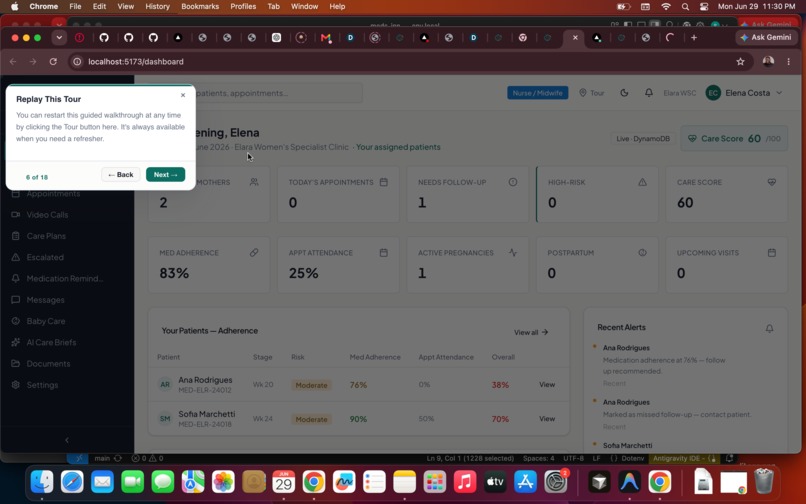Screen dimensions: 806x504
Task: Click the Live · DynamoDB badge
Action: click(643, 139)
